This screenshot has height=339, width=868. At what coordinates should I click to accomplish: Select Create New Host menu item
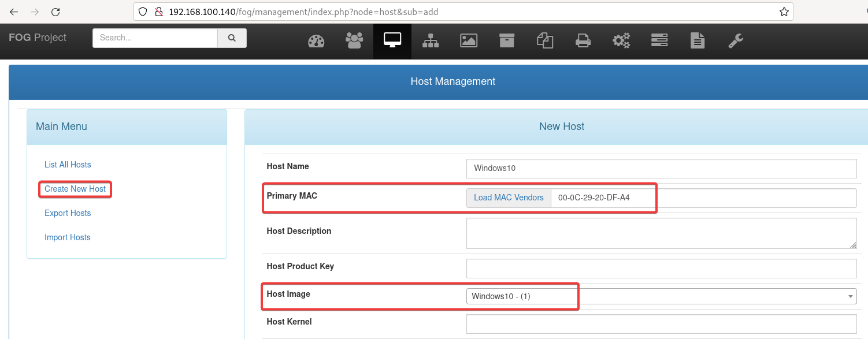click(x=75, y=189)
